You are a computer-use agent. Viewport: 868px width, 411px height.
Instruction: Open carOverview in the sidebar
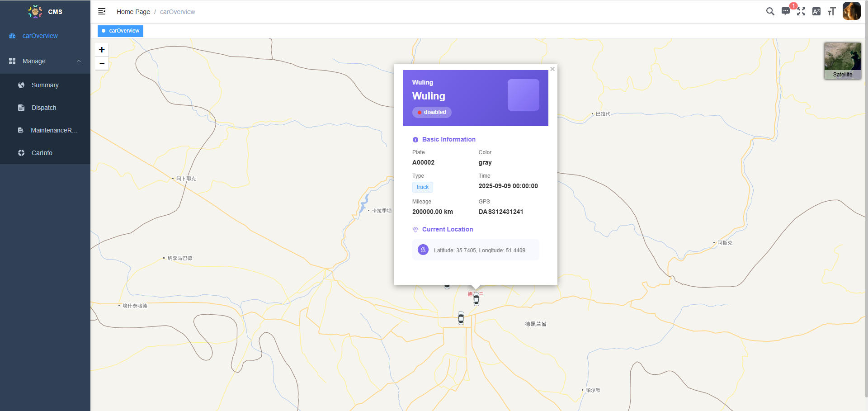point(40,36)
